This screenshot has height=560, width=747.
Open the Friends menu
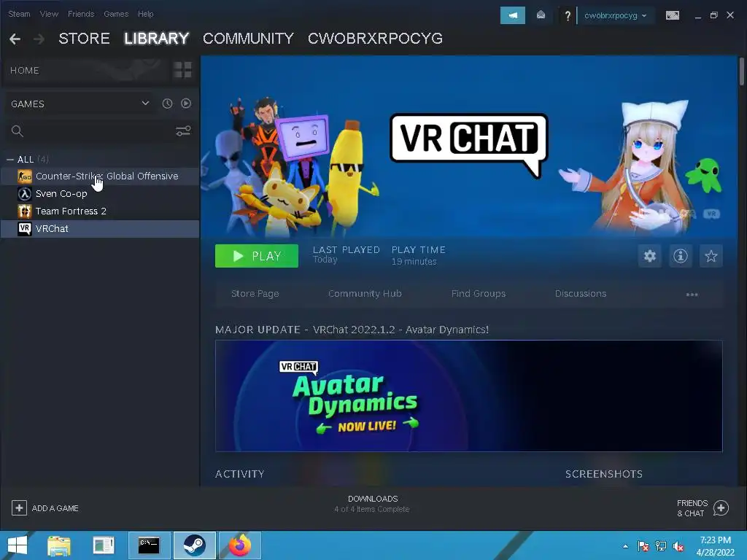(x=81, y=14)
